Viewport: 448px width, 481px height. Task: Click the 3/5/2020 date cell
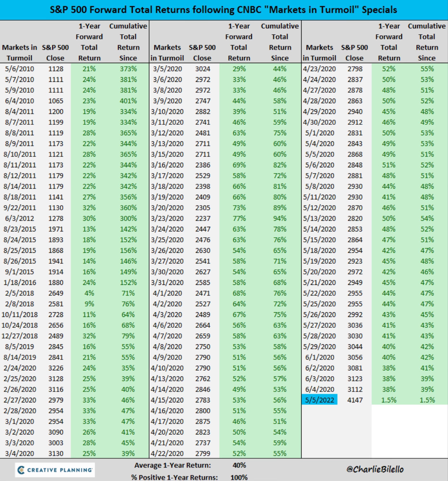[167, 69]
